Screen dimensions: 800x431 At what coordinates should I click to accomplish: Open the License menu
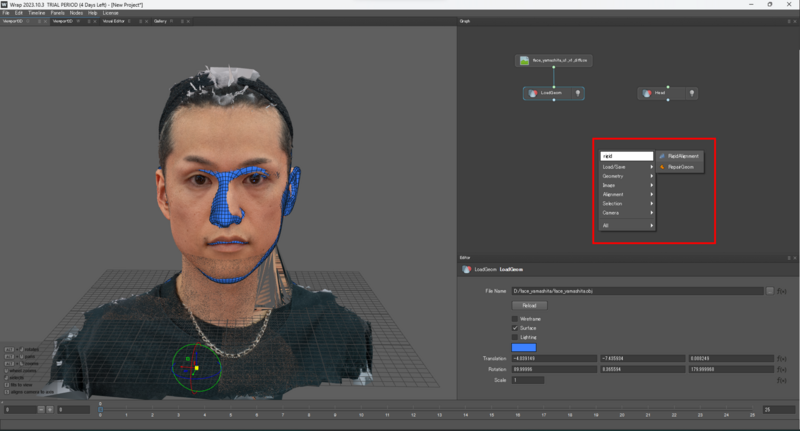(x=111, y=13)
